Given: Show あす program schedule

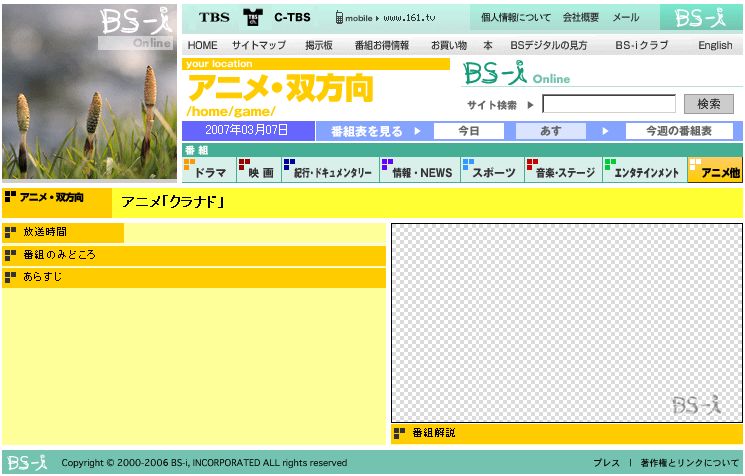Looking at the screenshot, I should (551, 131).
